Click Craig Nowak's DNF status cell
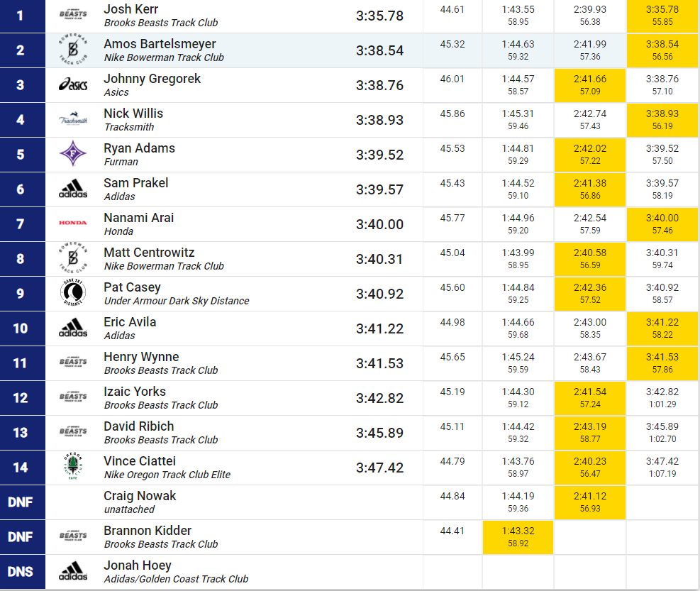 pyautogui.click(x=22, y=502)
